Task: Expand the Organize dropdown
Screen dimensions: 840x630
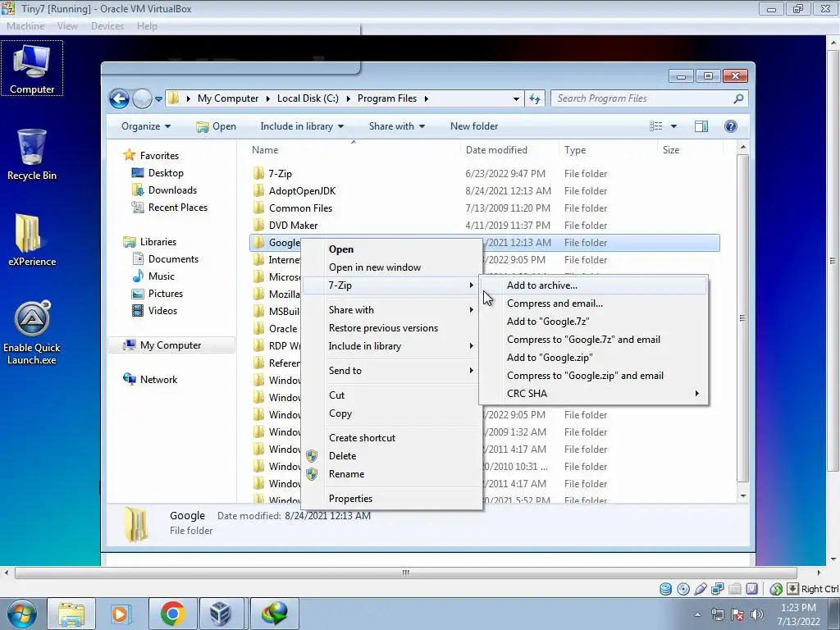Action: tap(146, 126)
